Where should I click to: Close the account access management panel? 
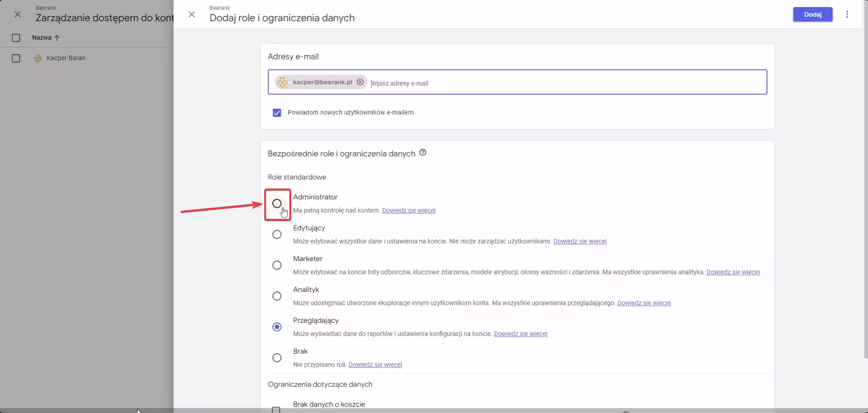tap(18, 14)
